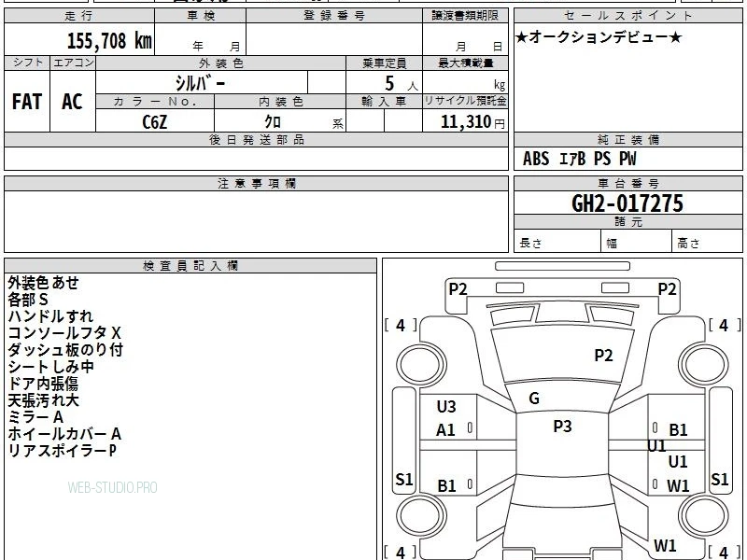Click inspector note ホイールカバー A
The image size is (747, 560).
[64, 434]
